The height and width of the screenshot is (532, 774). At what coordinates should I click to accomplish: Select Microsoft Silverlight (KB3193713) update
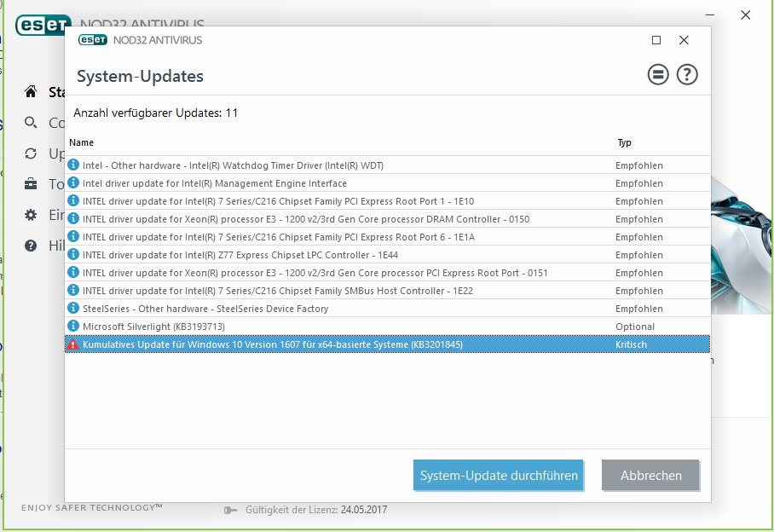(388, 327)
